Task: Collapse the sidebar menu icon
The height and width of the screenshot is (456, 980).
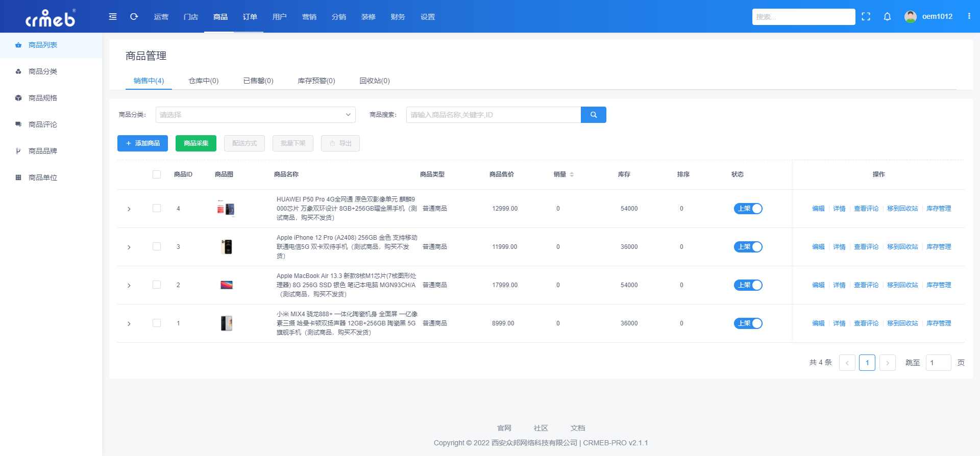Action: (113, 17)
